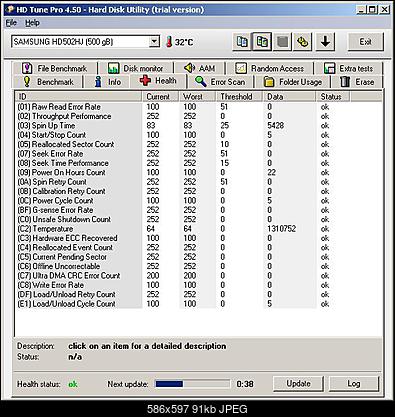Select the (C4) Reallocated Event Count row

(x=199, y=247)
